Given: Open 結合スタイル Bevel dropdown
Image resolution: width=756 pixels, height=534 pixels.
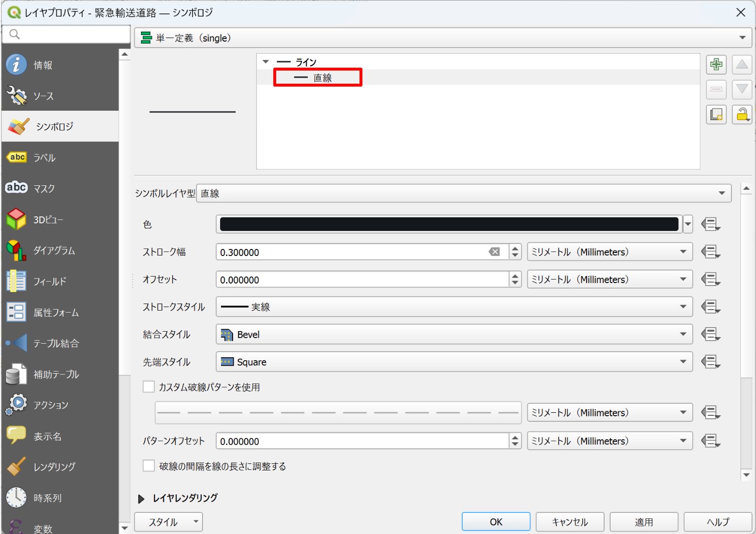Looking at the screenshot, I should (454, 334).
